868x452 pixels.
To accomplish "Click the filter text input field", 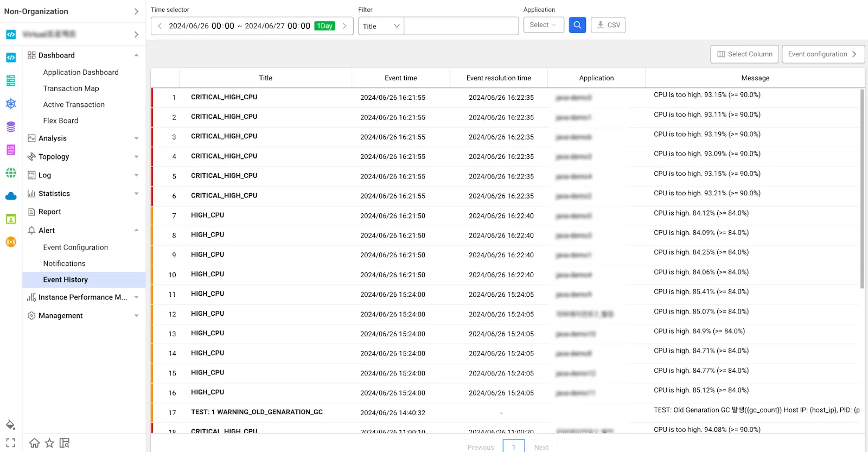I will click(461, 26).
